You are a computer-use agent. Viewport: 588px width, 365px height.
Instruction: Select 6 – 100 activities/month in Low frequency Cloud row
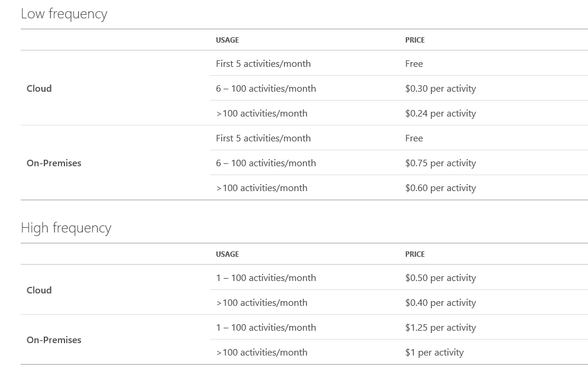[266, 88]
